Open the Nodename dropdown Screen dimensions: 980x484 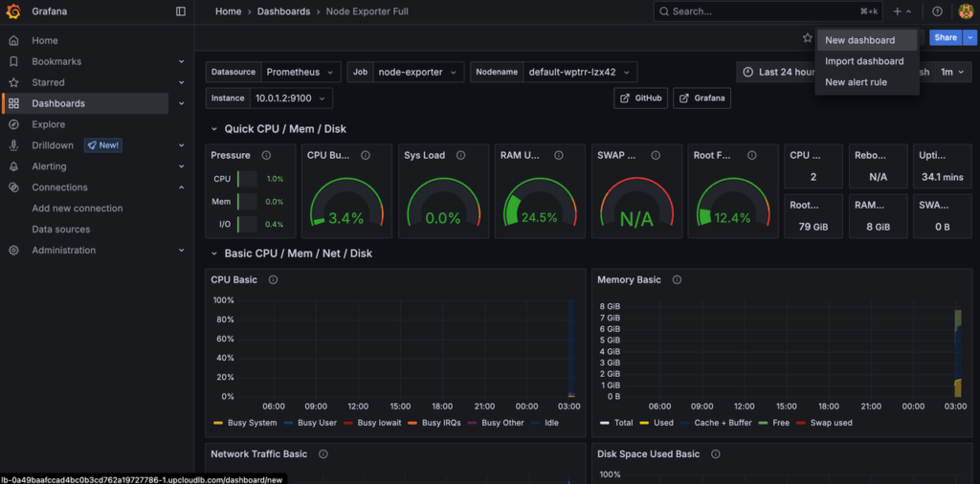[x=580, y=72]
